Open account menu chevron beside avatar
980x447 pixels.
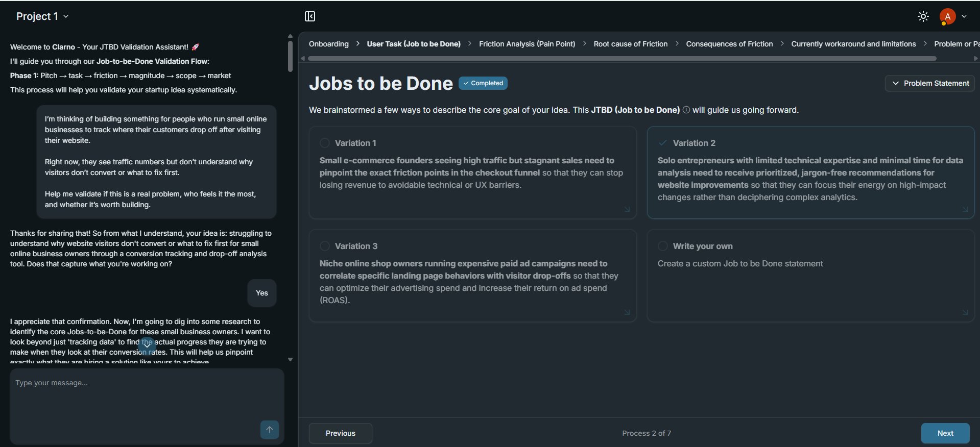tap(964, 16)
